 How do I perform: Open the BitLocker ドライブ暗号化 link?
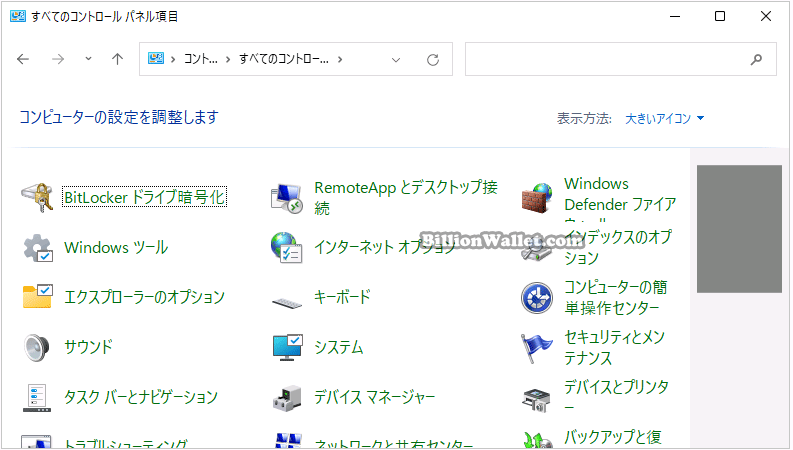(145, 197)
